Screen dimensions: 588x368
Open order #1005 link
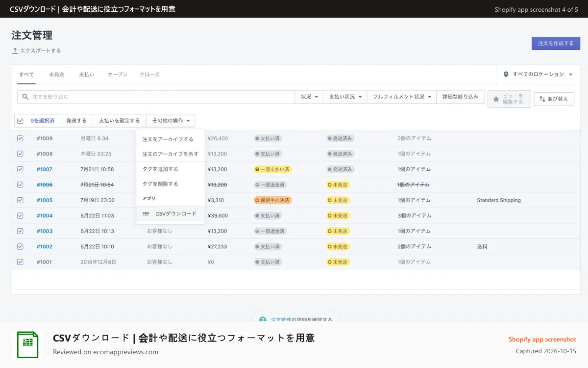(45, 200)
